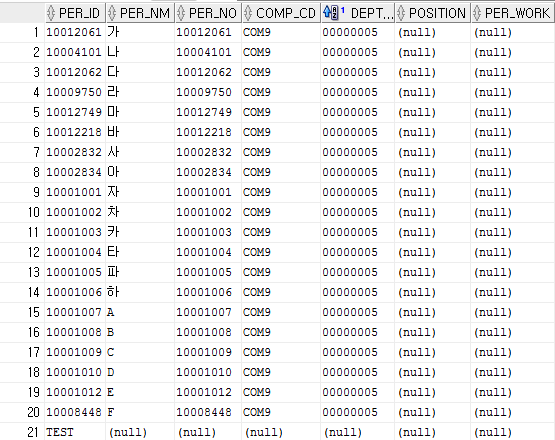Screen dimensions: 555x440
Task: Click the COMP_CD column header
Action: point(281,13)
